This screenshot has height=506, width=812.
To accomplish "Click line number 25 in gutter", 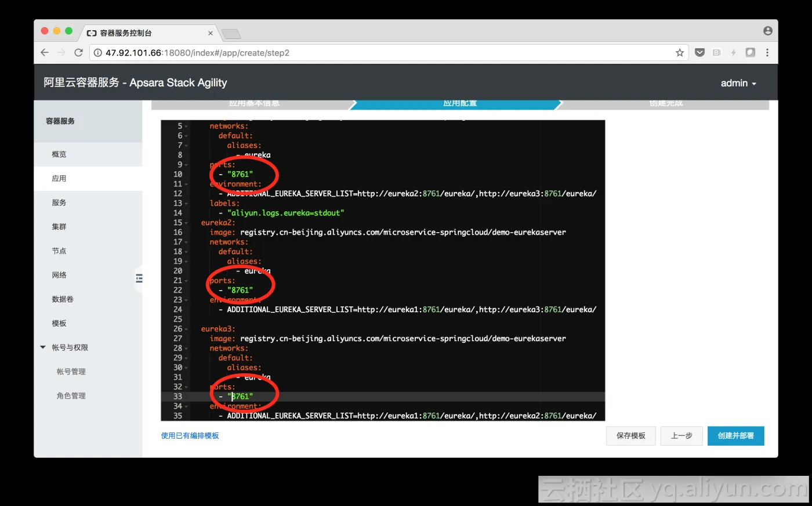I will (177, 319).
